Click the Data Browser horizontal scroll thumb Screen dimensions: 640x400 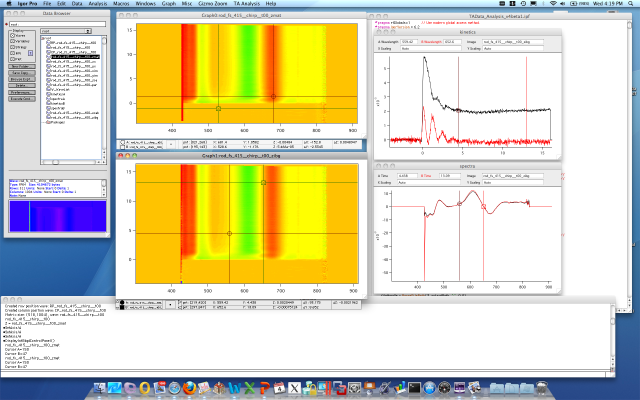(56, 162)
